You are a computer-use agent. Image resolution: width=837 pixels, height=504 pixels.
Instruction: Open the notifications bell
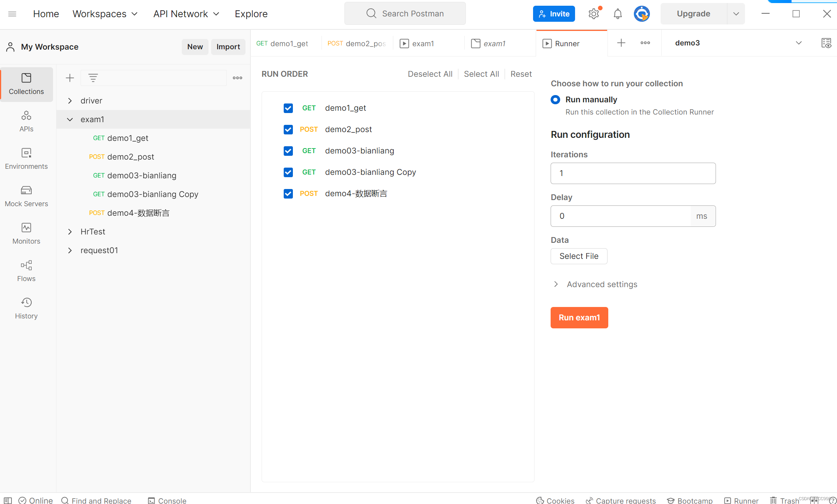(x=618, y=14)
